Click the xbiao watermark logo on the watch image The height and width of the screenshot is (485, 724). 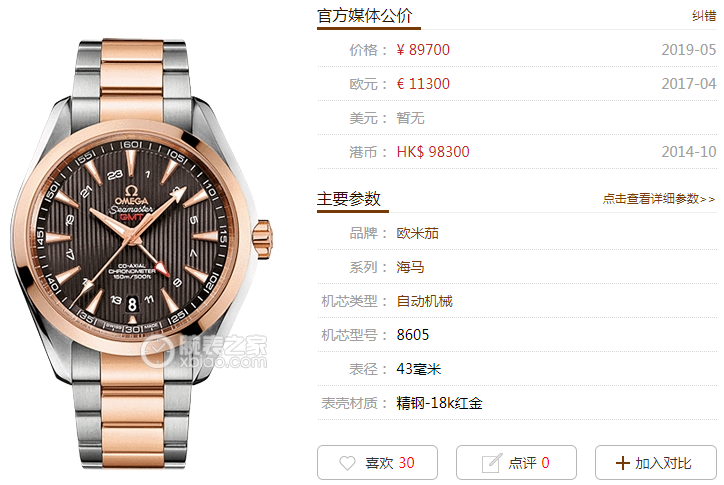click(x=204, y=352)
